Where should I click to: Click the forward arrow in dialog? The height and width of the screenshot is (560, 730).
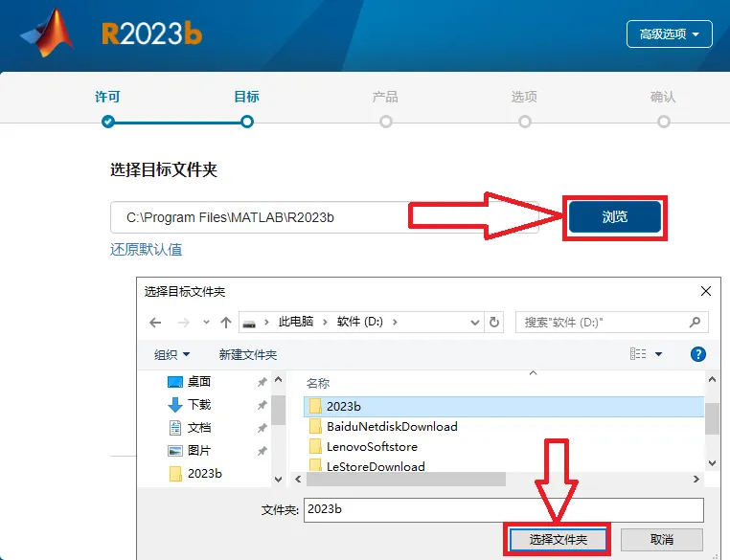coord(184,323)
